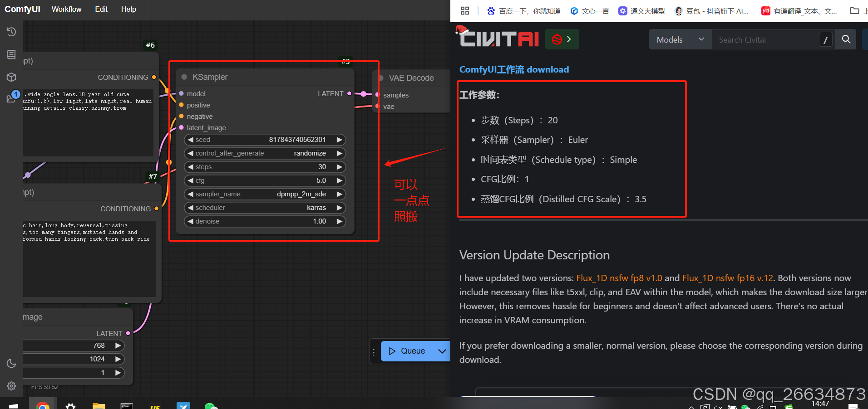The height and width of the screenshot is (409, 868).
Task: Increase batch size 1 with right arrow
Action: click(118, 373)
